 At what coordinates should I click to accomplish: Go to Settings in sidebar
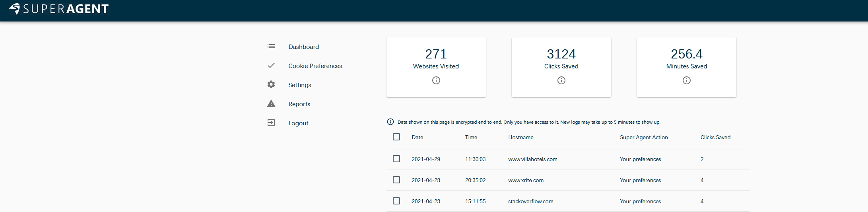300,85
